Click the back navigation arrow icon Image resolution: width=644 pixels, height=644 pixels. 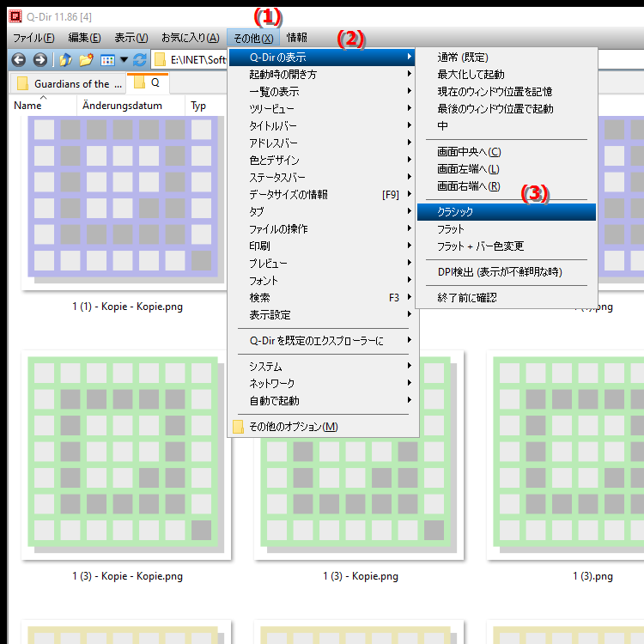click(x=19, y=60)
